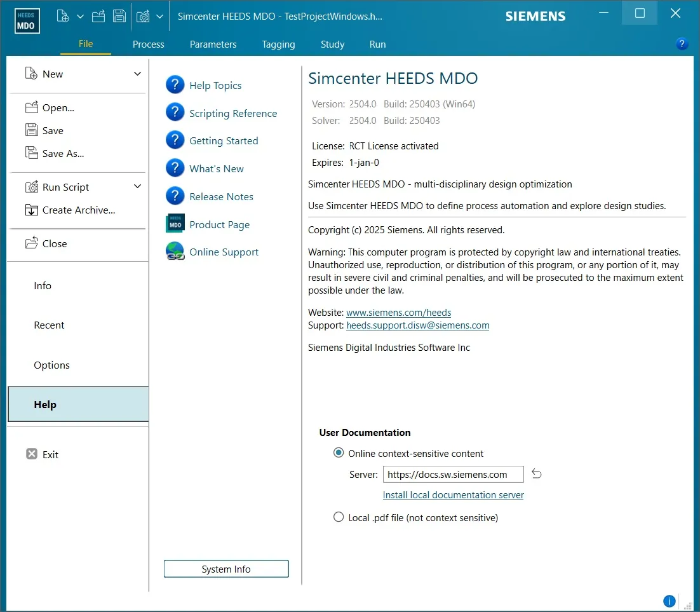Screen dimensions: 700x612
Task: Go to the Run tab
Action: coord(378,44)
